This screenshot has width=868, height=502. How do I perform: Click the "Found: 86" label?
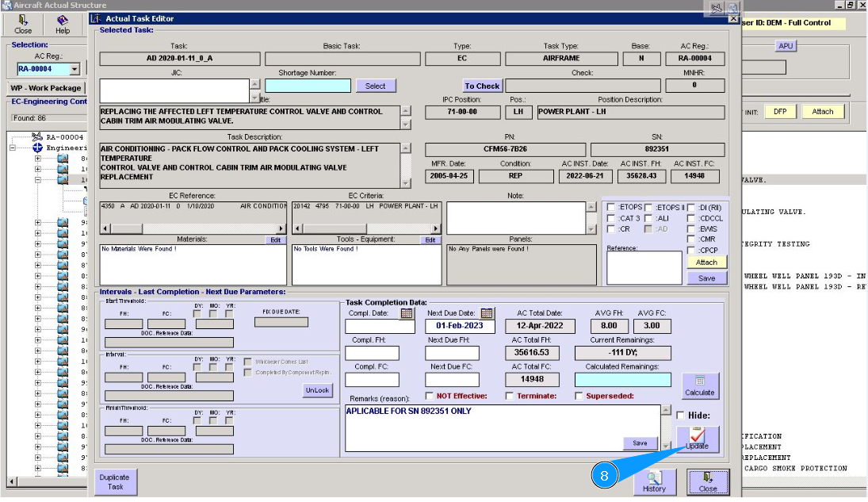click(30, 118)
